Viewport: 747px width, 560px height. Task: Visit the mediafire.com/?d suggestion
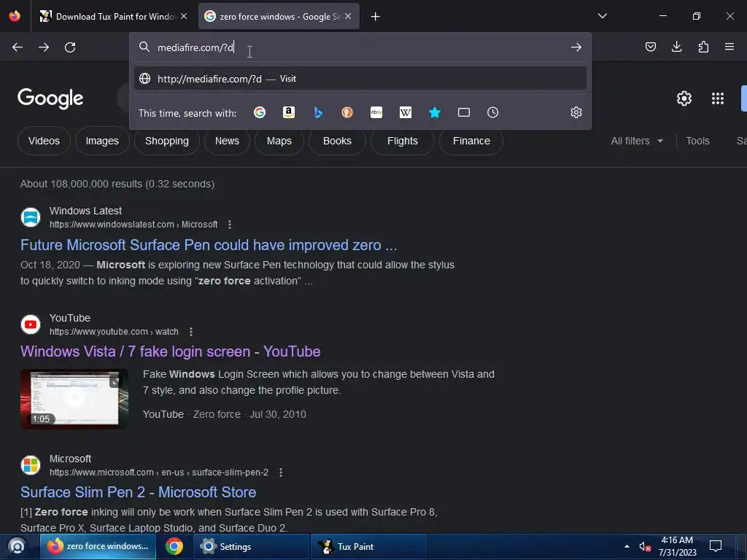pos(360,79)
